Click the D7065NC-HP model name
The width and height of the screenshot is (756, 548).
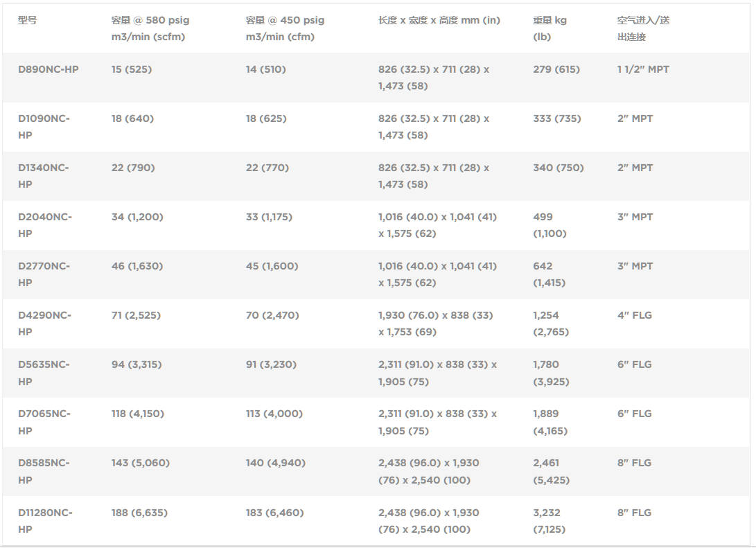click(x=44, y=422)
